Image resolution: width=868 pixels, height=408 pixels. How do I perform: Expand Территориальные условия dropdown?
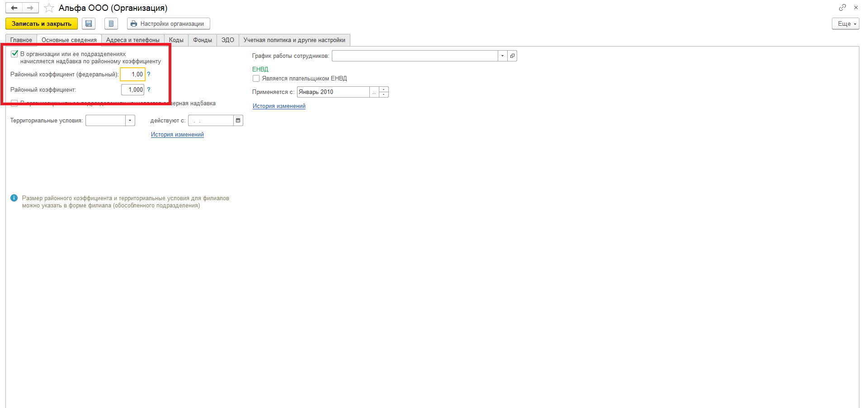pyautogui.click(x=130, y=120)
